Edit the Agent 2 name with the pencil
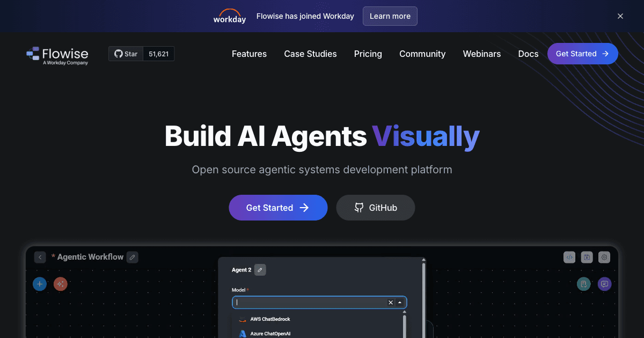The image size is (644, 338). click(260, 270)
